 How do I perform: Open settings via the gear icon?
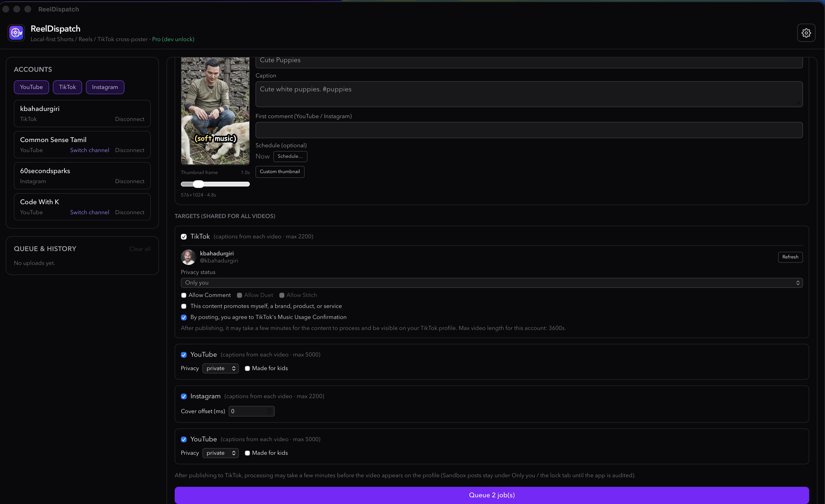coord(806,33)
